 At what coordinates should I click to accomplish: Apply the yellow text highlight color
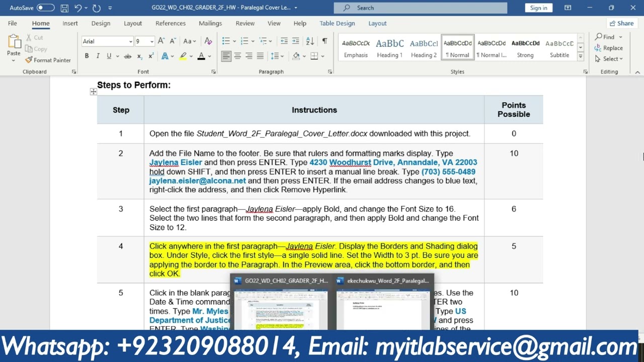183,56
